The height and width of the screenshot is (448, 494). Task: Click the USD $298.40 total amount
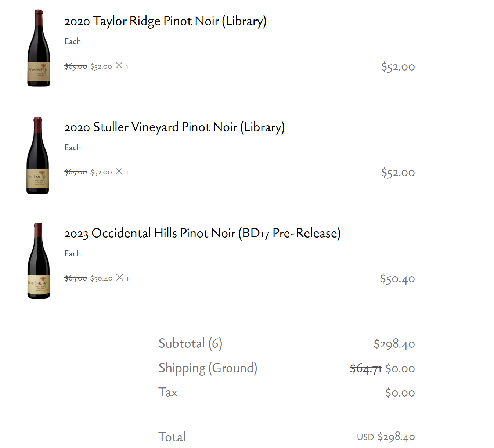coord(386,437)
